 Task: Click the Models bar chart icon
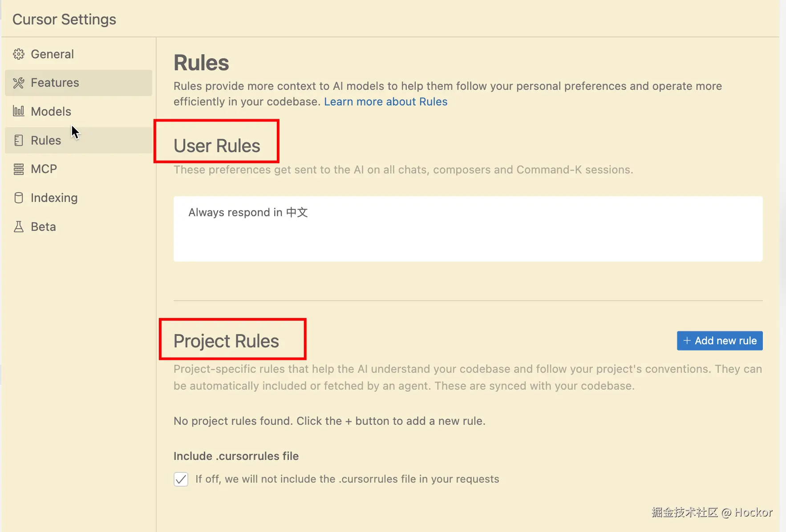(x=19, y=111)
